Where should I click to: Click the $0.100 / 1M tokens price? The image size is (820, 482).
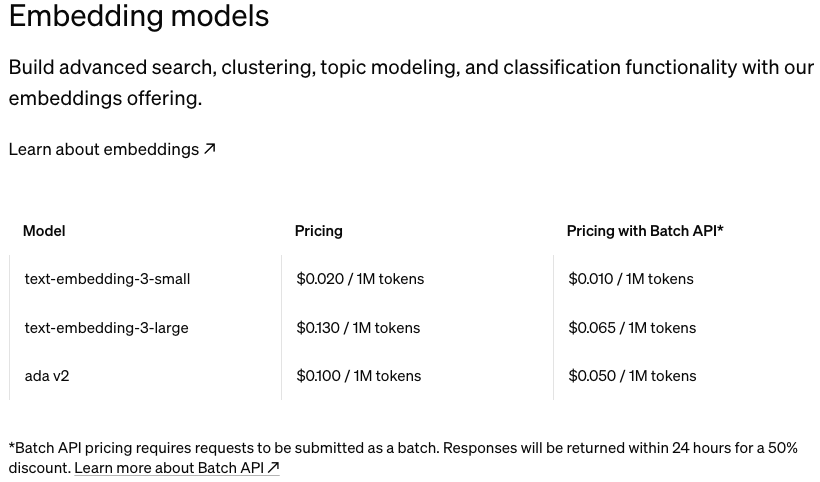coord(358,376)
